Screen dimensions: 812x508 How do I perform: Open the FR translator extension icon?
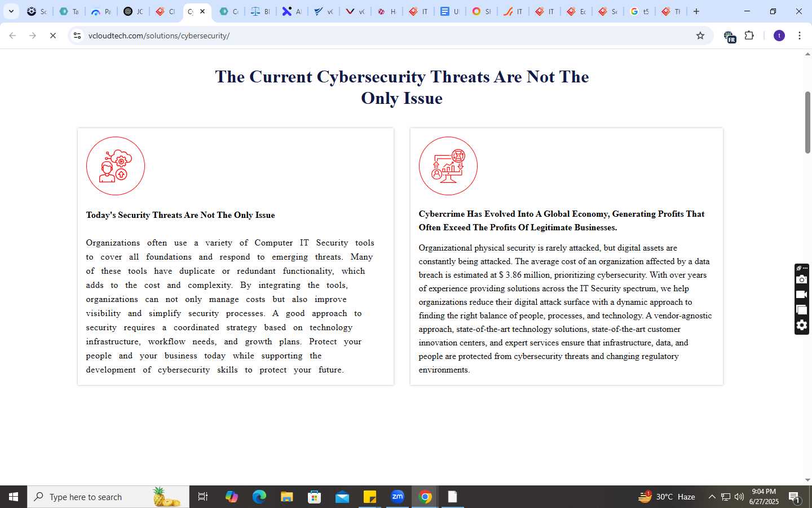click(730, 37)
